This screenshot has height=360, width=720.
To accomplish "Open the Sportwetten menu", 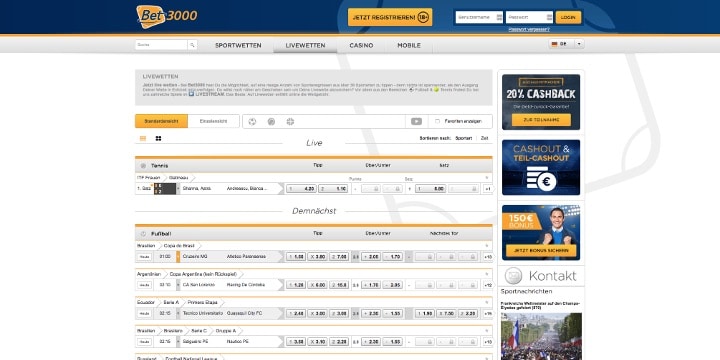I will 238,45.
